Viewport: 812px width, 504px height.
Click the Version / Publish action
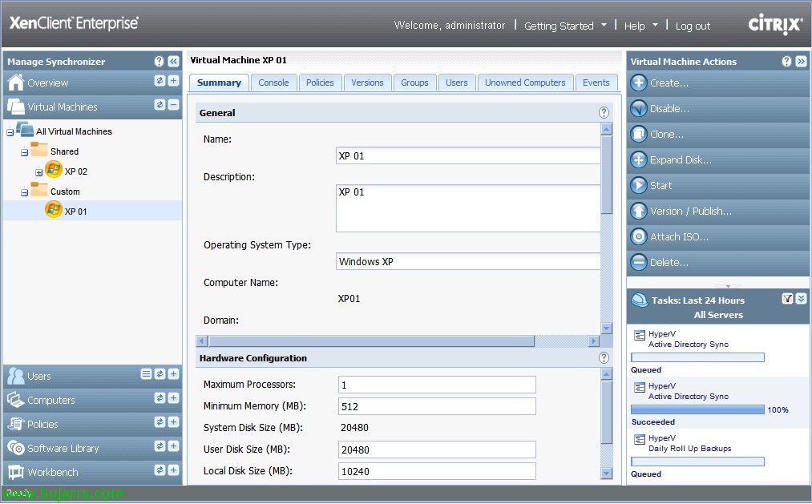click(718, 211)
